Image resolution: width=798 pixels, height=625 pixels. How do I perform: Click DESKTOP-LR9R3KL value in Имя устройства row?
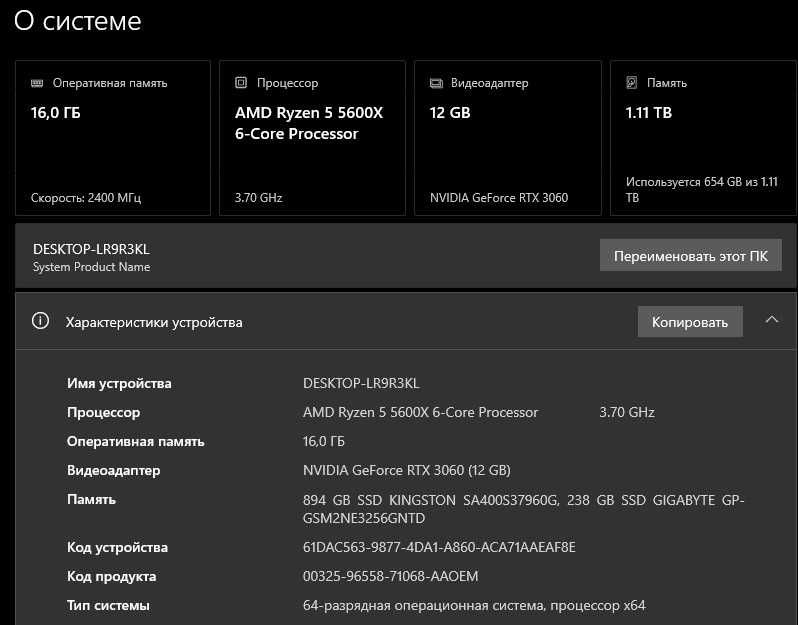click(x=361, y=383)
